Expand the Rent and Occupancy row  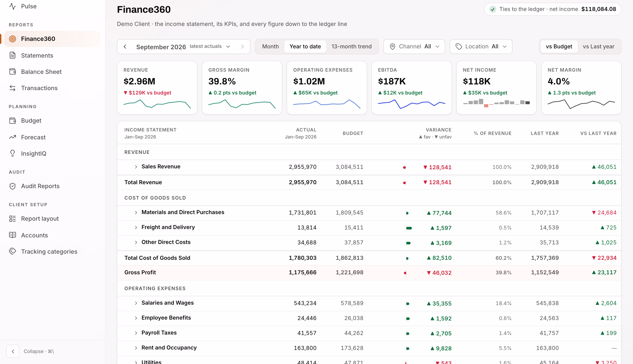(x=136, y=348)
